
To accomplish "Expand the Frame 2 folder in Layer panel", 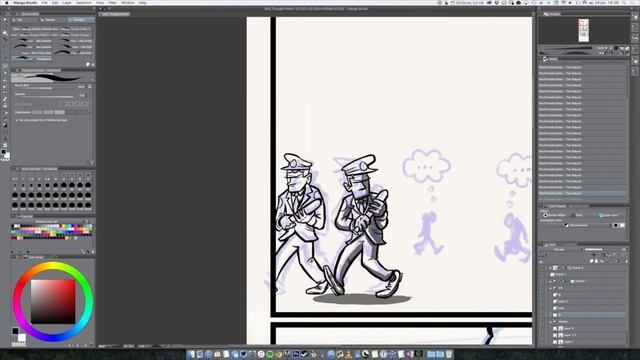I will 550,268.
